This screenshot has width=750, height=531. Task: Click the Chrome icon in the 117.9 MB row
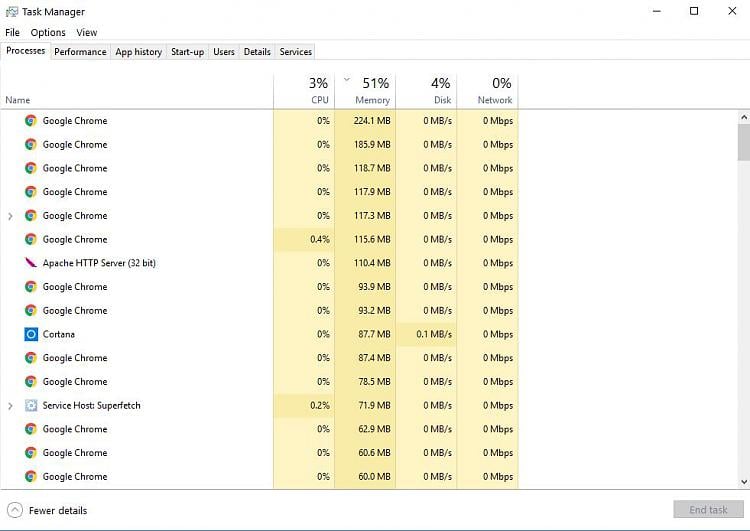click(x=31, y=192)
